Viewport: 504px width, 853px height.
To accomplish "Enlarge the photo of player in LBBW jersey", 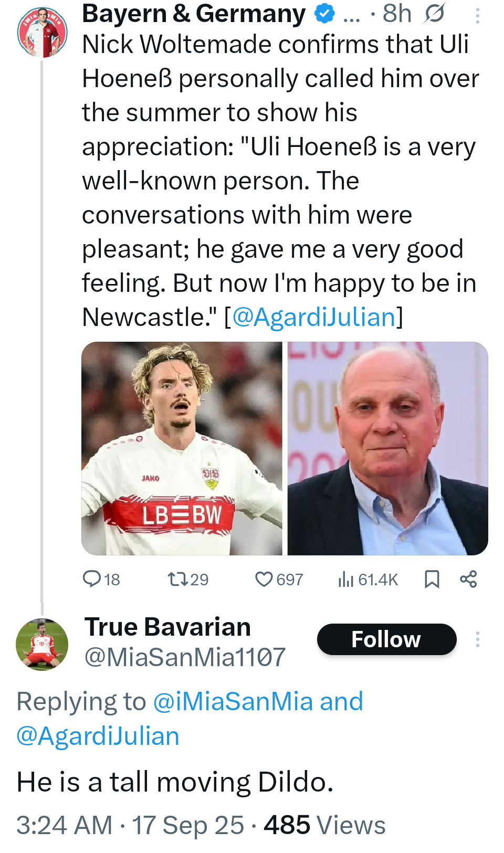I will tap(182, 449).
